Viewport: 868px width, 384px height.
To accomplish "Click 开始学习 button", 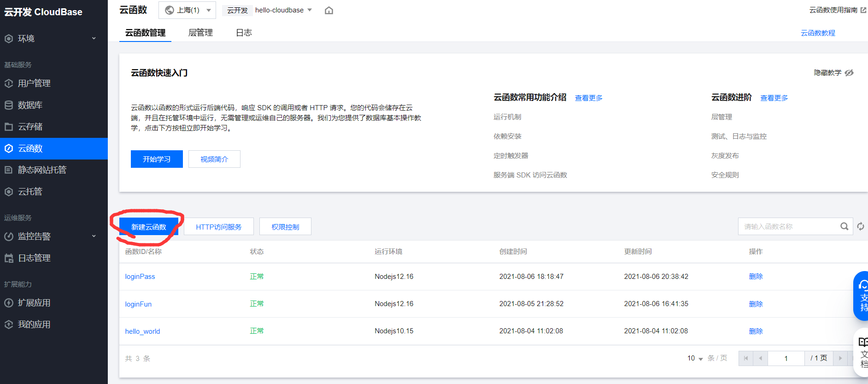I will (x=157, y=159).
